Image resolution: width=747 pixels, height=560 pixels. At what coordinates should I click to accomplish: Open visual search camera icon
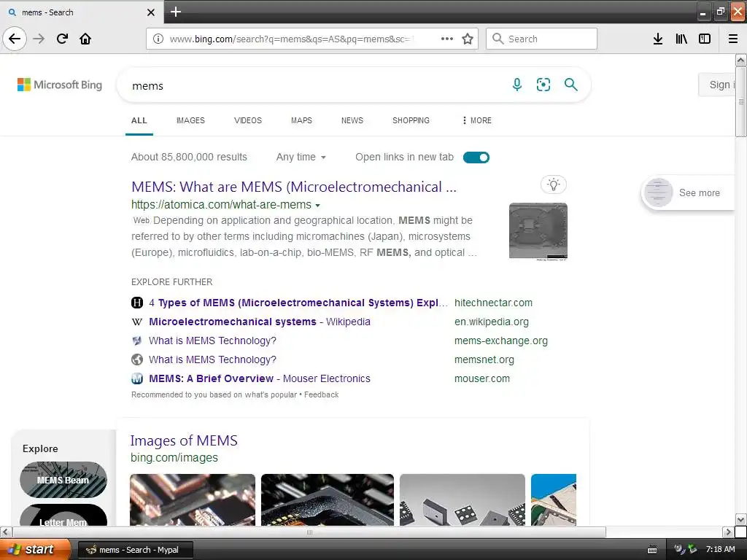[543, 85]
